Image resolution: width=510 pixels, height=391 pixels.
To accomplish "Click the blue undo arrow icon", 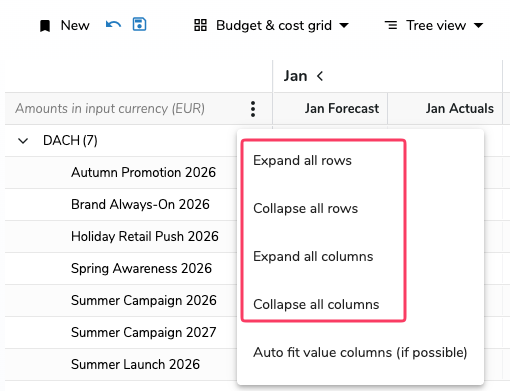I will coord(113,25).
